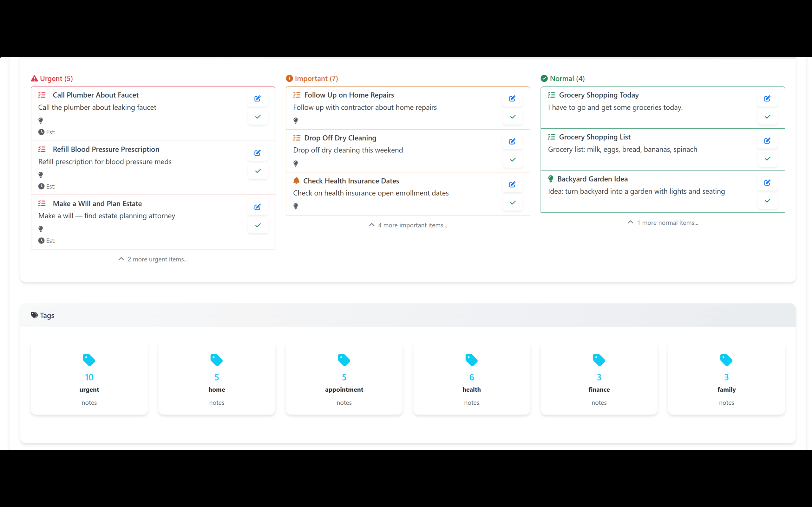Expand 1 more normal items
Image resolution: width=812 pixels, height=507 pixels.
[663, 223]
